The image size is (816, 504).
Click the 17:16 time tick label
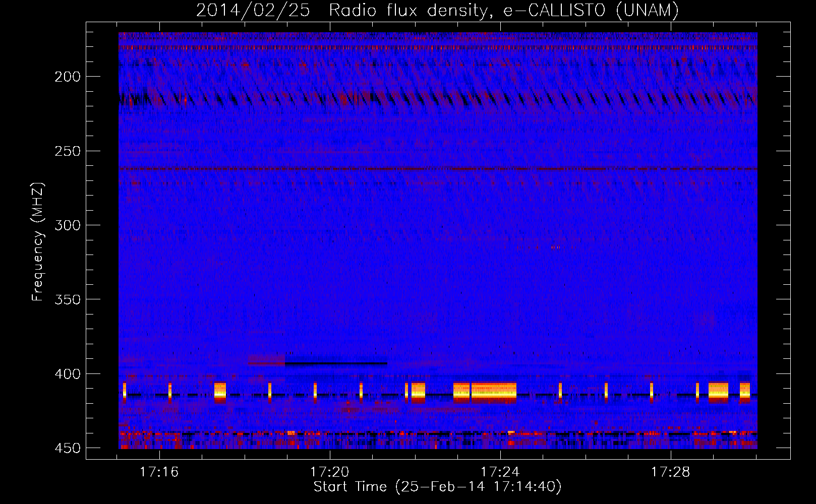[159, 472]
